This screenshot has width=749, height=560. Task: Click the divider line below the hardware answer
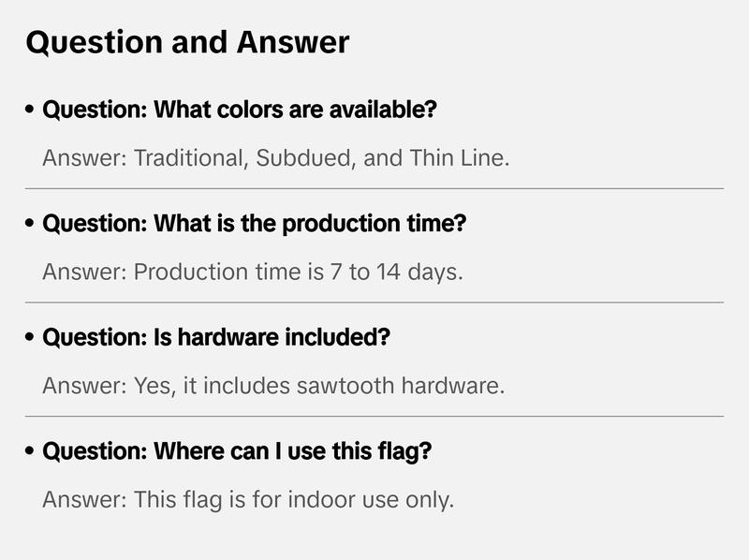pos(374,416)
